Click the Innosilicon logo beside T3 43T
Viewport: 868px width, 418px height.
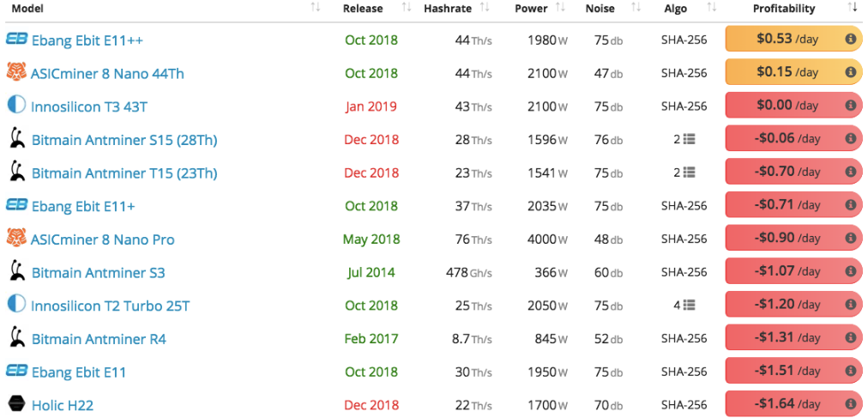click(16, 105)
